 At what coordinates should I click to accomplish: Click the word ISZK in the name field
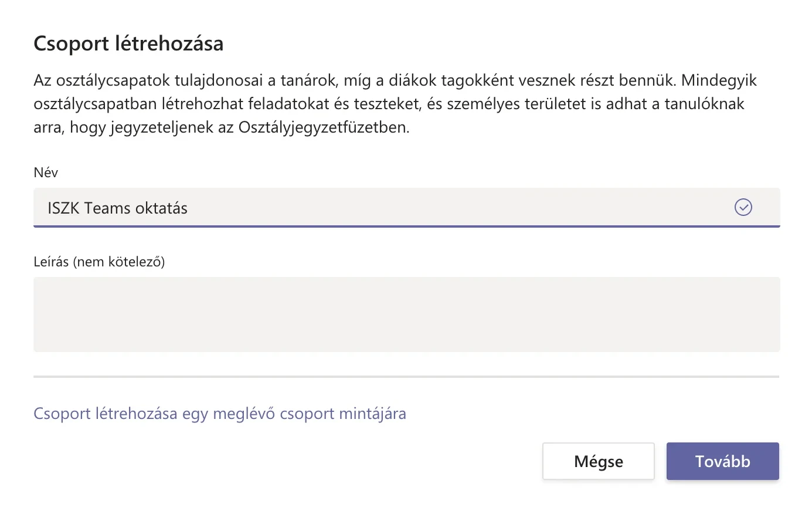tap(63, 208)
